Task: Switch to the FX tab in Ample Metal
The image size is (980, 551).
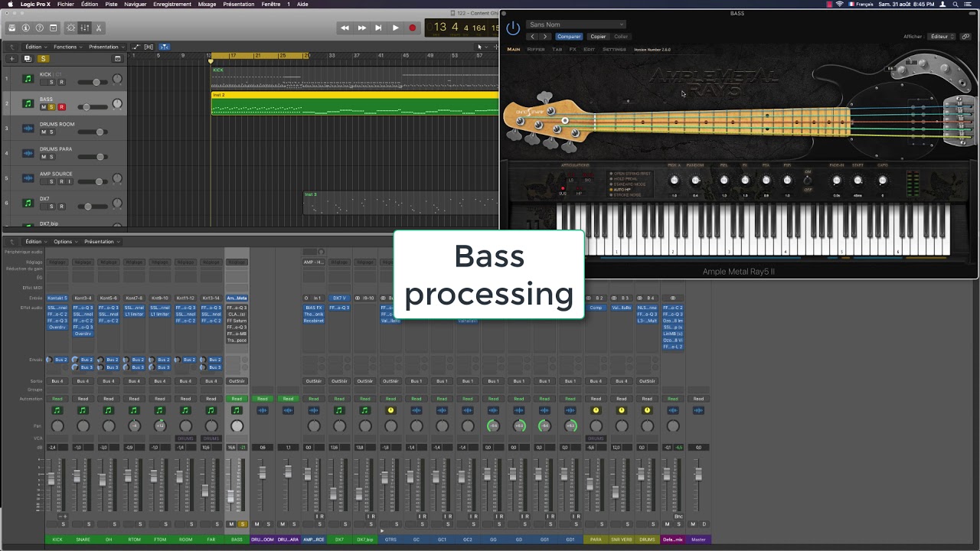Action: (x=573, y=49)
